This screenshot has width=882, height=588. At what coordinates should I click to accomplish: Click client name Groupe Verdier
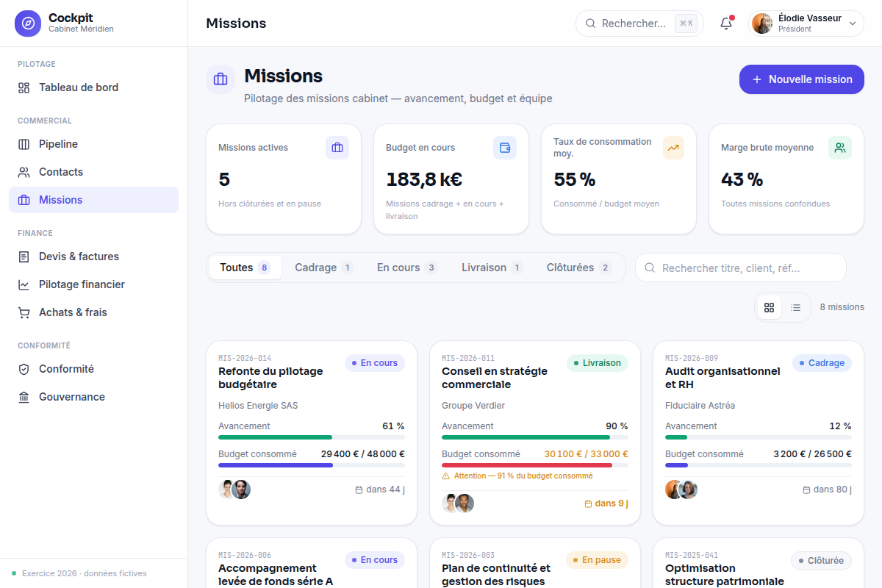click(x=473, y=406)
